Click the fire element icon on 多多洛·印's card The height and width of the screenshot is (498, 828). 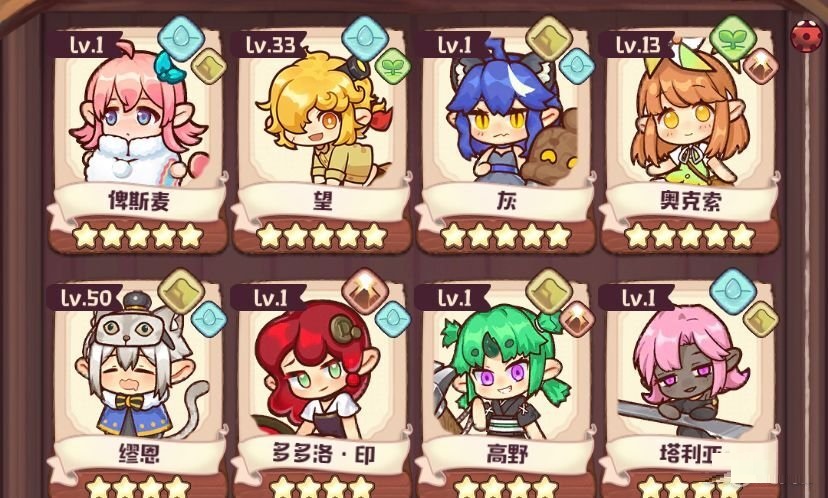[x=365, y=291]
